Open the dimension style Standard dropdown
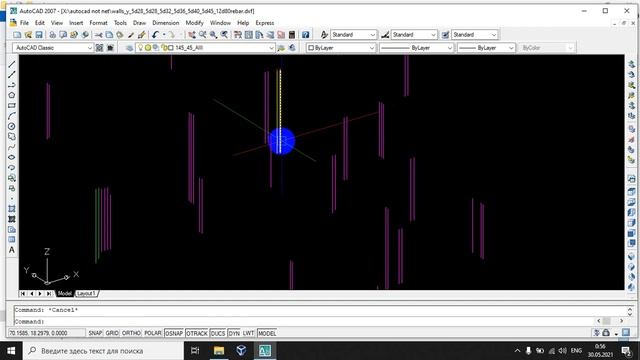640x360 pixels. 414,35
